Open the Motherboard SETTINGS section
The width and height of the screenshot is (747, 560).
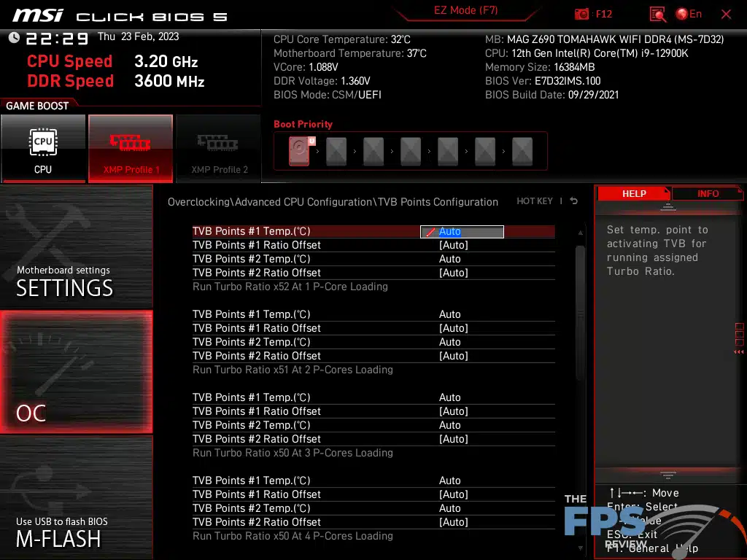pos(76,246)
